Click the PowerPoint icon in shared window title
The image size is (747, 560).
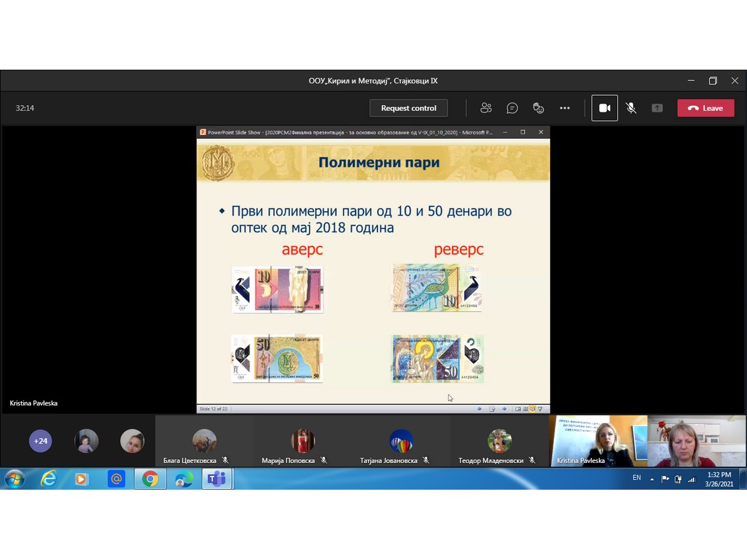(203, 132)
